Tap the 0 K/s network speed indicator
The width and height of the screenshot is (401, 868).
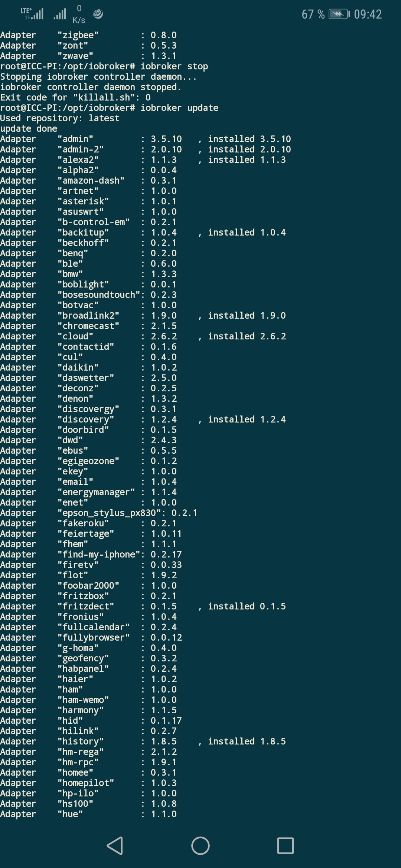pyautogui.click(x=79, y=14)
